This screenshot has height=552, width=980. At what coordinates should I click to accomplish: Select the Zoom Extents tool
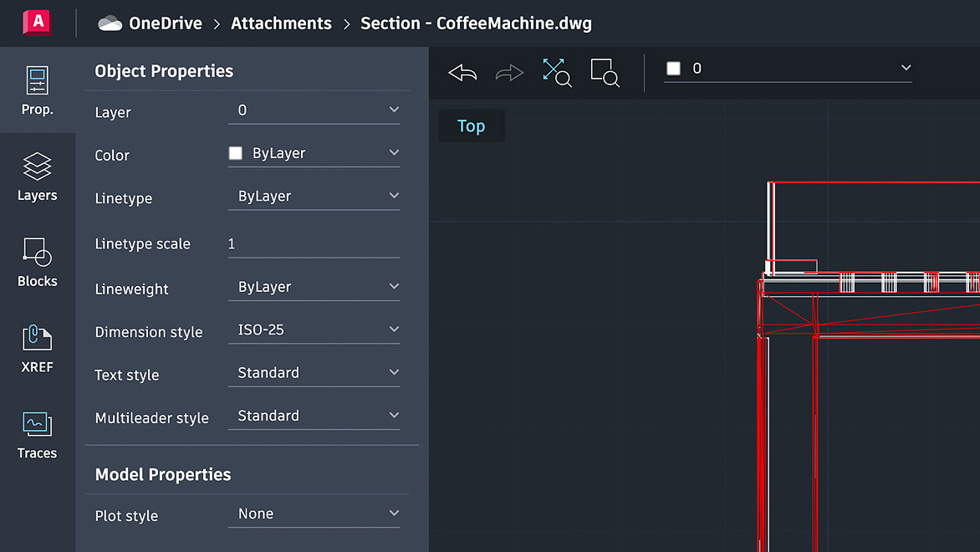pyautogui.click(x=557, y=73)
